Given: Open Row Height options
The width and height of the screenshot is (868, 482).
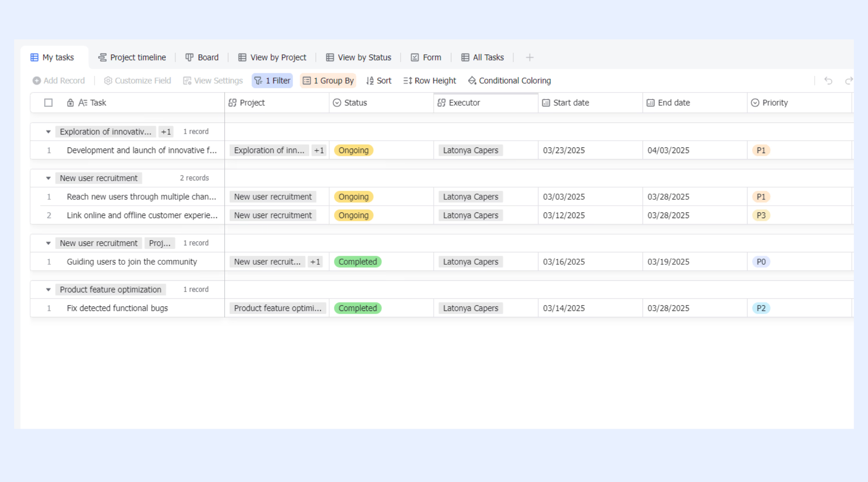Looking at the screenshot, I should [x=430, y=81].
